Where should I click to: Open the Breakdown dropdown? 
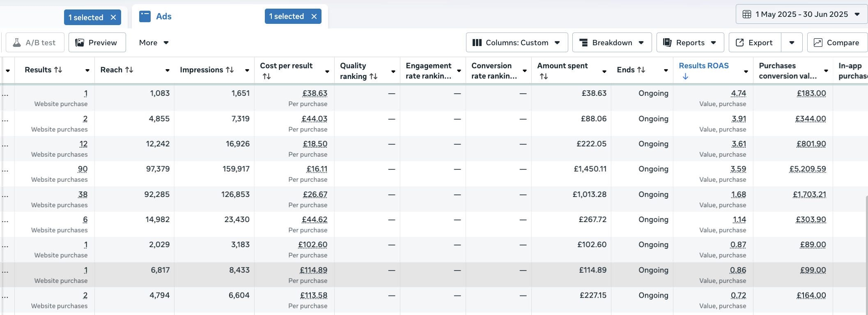tap(612, 42)
